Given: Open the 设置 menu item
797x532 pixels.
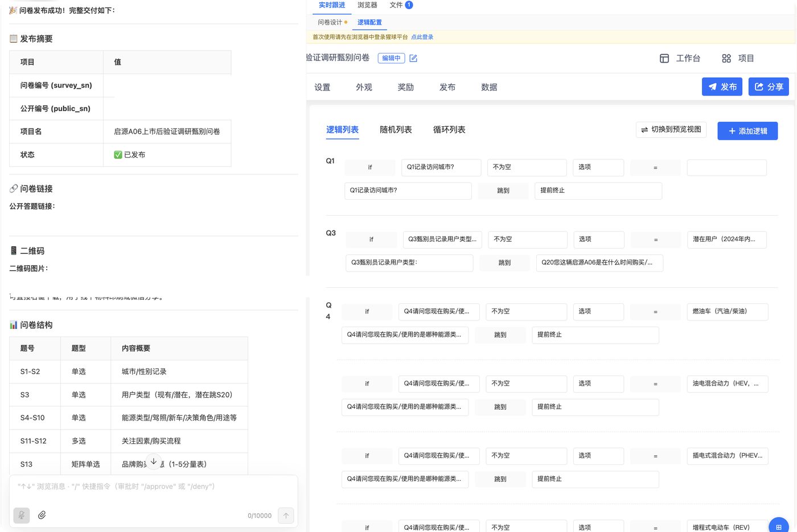Looking at the screenshot, I should pos(322,87).
